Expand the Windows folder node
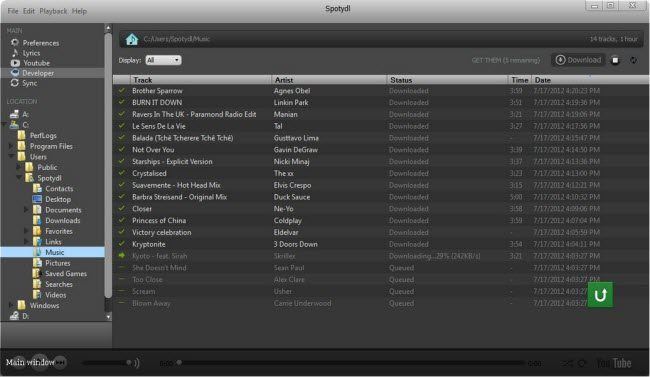The height and width of the screenshot is (377, 650). click(x=12, y=305)
